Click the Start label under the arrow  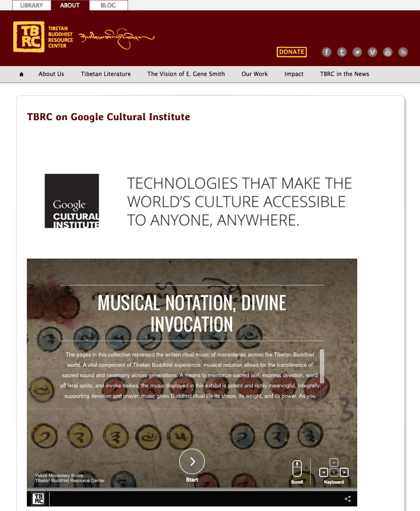[x=192, y=480]
